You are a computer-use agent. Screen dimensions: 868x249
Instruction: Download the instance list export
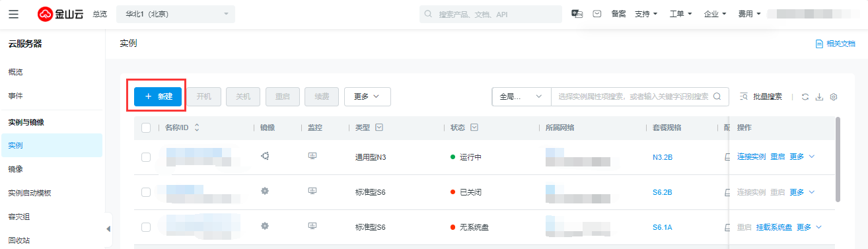[819, 96]
